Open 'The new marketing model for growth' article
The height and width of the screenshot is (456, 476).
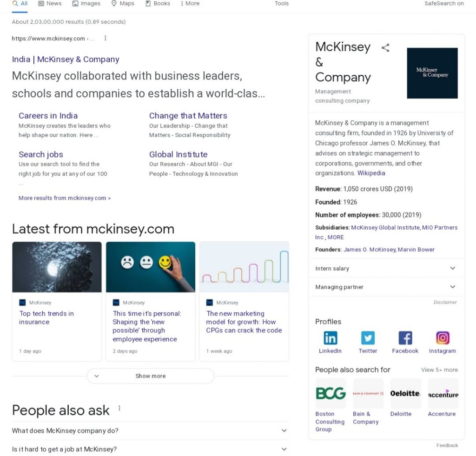pos(244,322)
